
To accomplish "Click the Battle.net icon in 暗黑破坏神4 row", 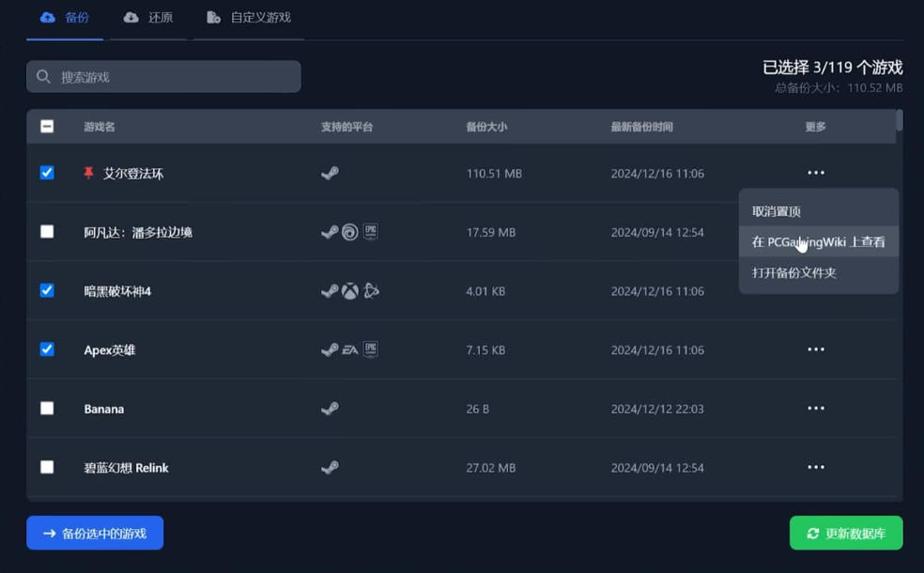I will pos(371,290).
